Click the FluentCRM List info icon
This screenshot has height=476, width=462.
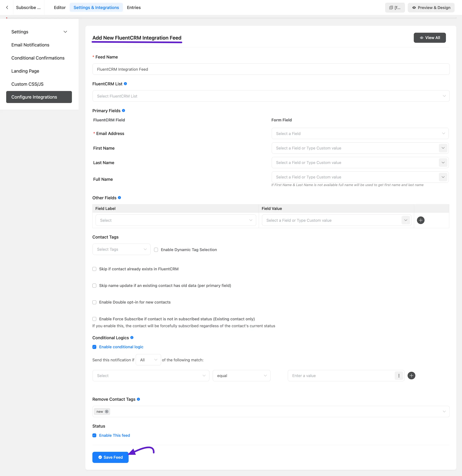[125, 84]
